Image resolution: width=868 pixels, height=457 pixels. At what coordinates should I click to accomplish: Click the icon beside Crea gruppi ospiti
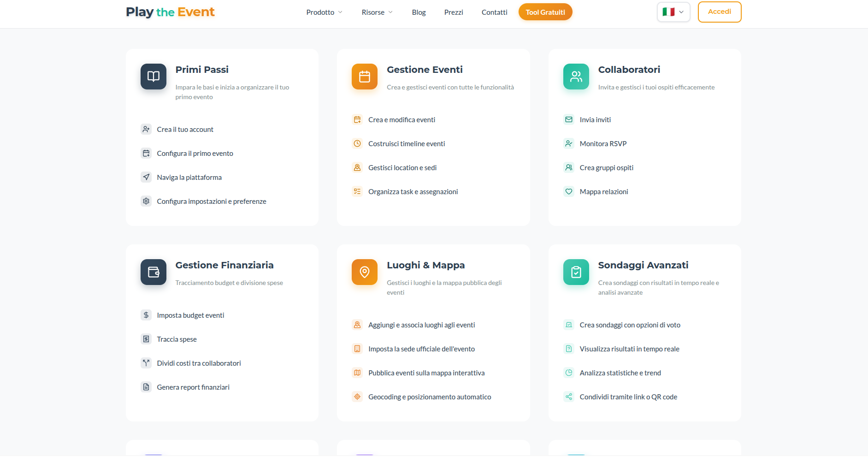point(569,167)
